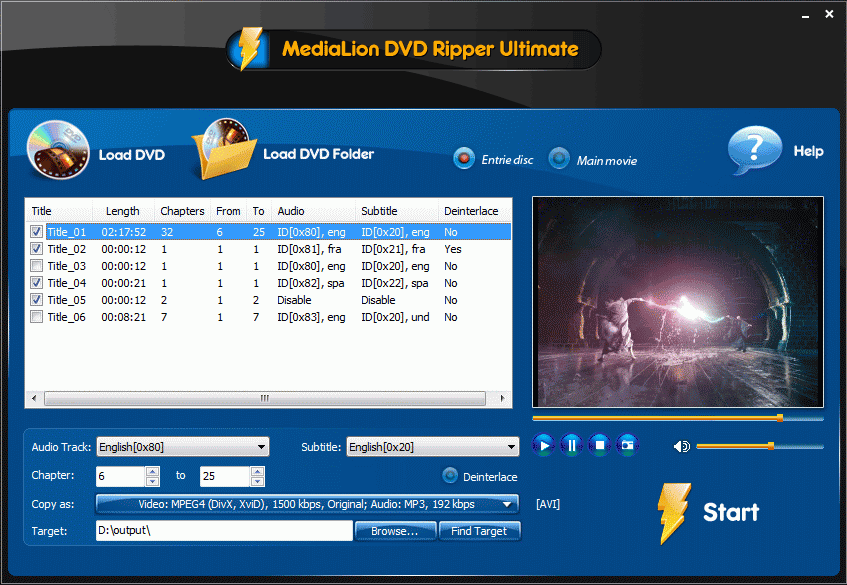Uncheck the Title_04 checkbox
847x585 pixels.
point(36,283)
